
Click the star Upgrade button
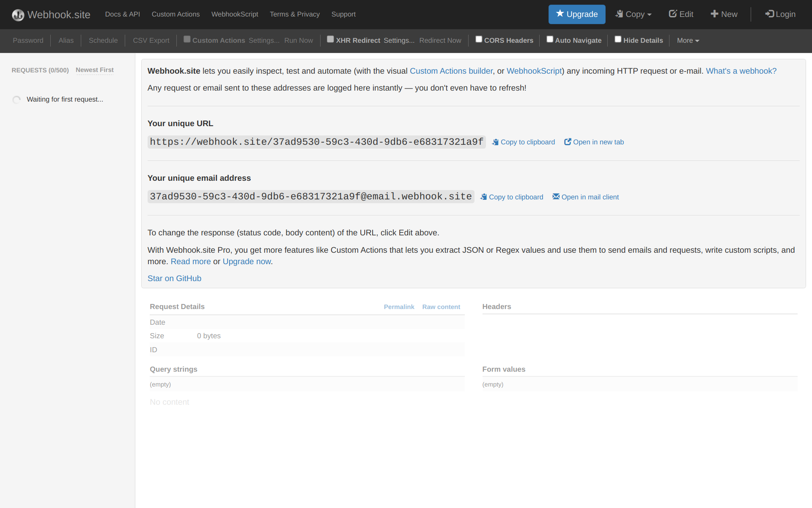pyautogui.click(x=576, y=14)
